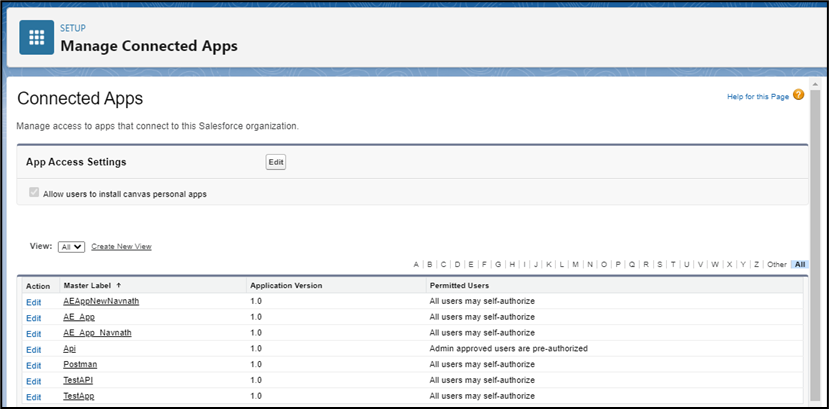Toggle Allow users to install canvas personal apps
The height and width of the screenshot is (409, 829).
point(34,193)
